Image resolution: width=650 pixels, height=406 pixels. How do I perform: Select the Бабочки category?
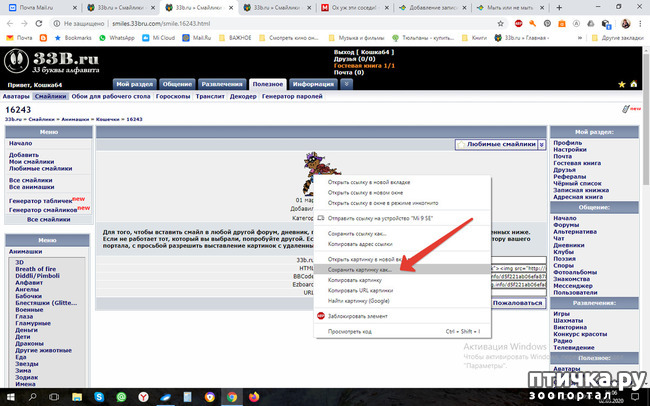click(28, 296)
